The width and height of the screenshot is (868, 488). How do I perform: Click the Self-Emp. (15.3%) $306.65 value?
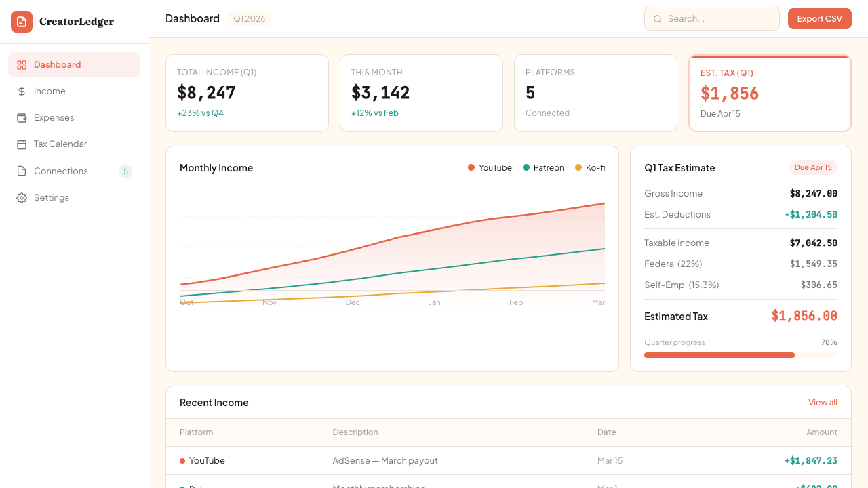[x=818, y=285]
